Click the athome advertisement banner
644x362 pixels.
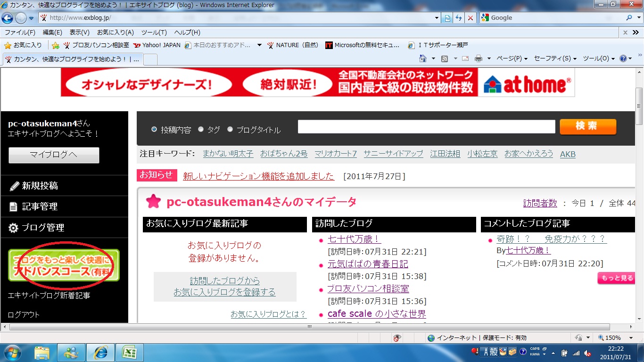coord(318,82)
